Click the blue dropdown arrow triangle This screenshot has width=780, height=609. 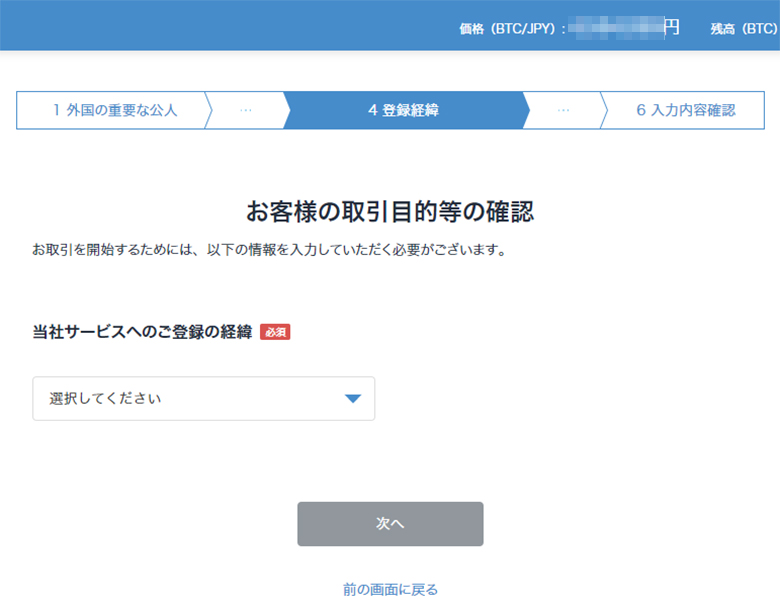coord(353,399)
